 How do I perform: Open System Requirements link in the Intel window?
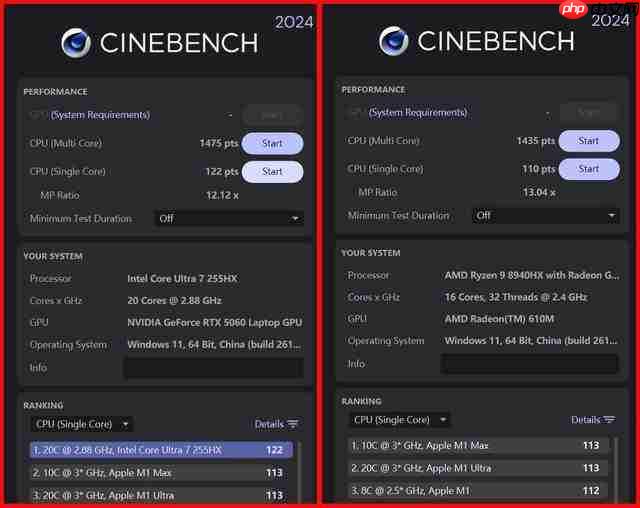100,115
